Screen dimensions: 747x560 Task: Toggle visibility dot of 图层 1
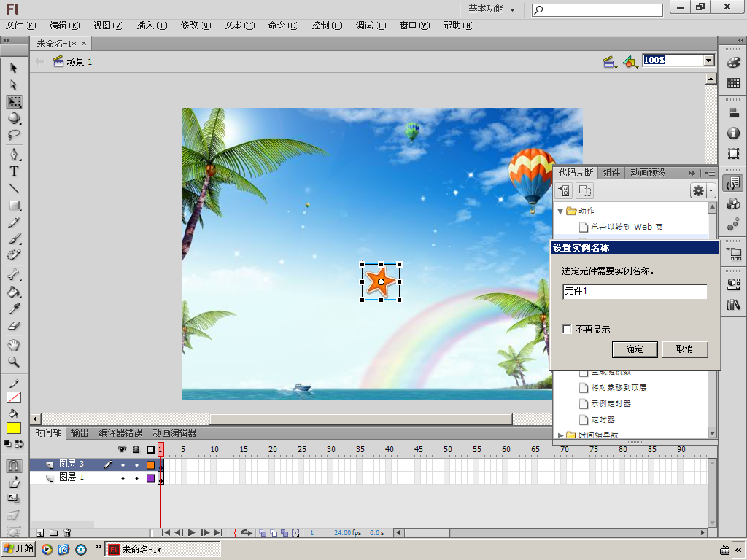(123, 478)
